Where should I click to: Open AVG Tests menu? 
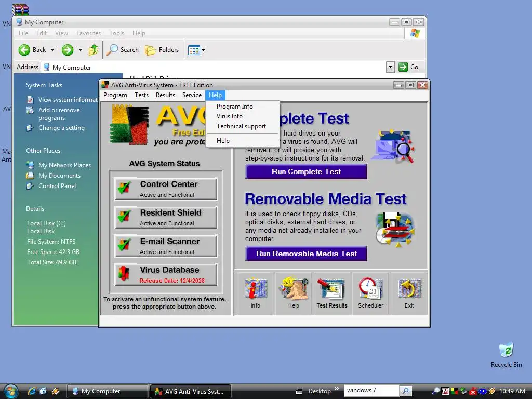(141, 96)
